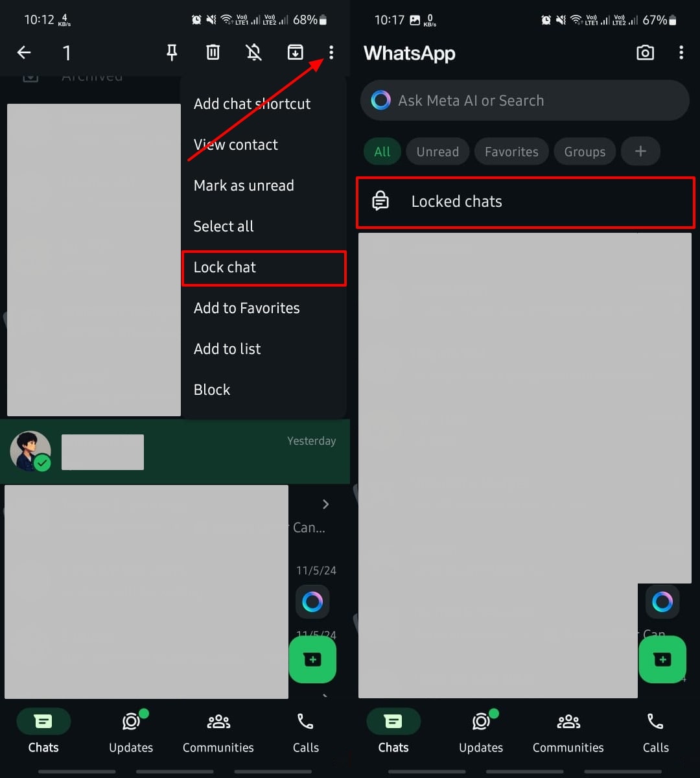Open Updates tab on left screen
Viewport: 700px width, 778px height.
click(131, 733)
